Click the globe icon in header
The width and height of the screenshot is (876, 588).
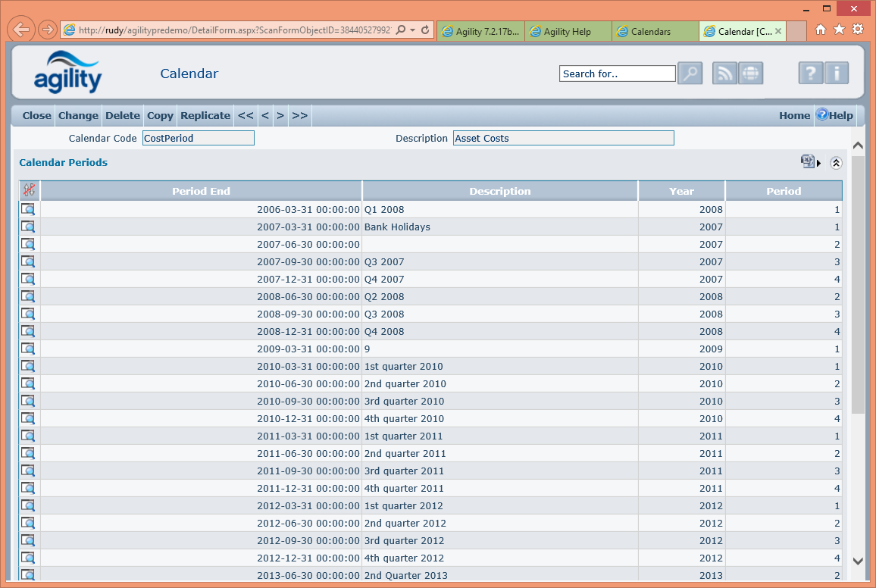coord(750,73)
